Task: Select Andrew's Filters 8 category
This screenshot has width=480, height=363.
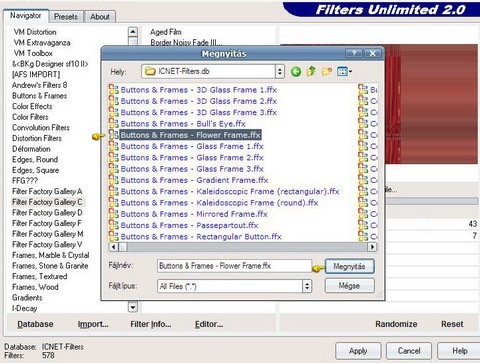Action: tap(40, 85)
